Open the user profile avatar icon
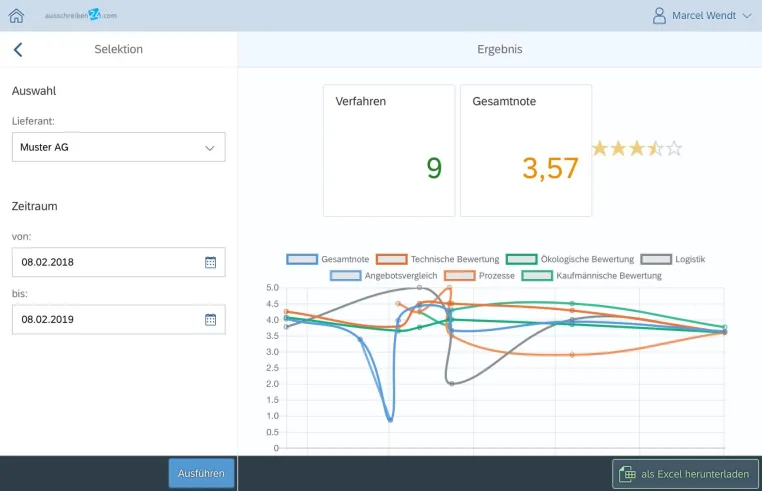Screen dimensions: 762x491 pyautogui.click(x=659, y=16)
